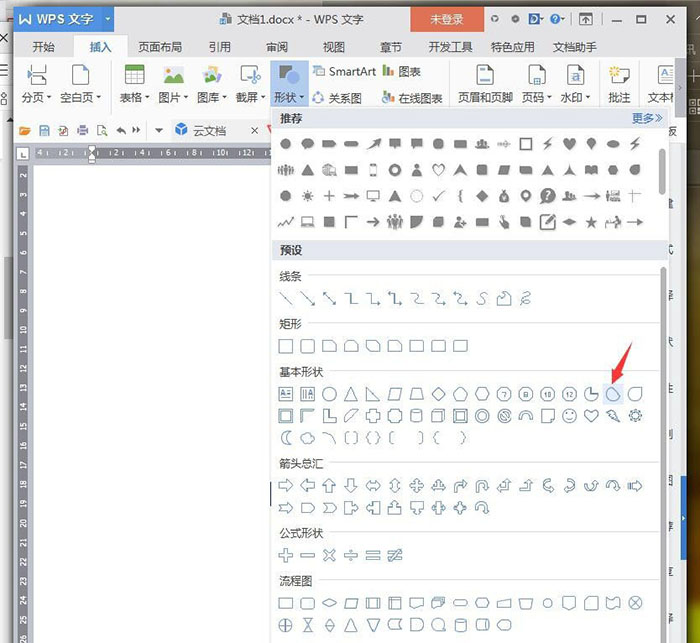
Task: Open the 特色应用 tab
Action: 512,47
